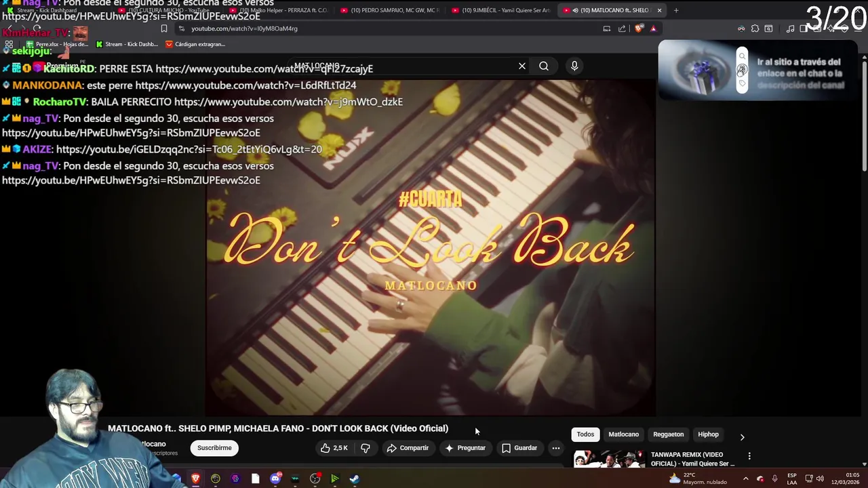
Task: Select the Todos filter chip
Action: coord(585,434)
